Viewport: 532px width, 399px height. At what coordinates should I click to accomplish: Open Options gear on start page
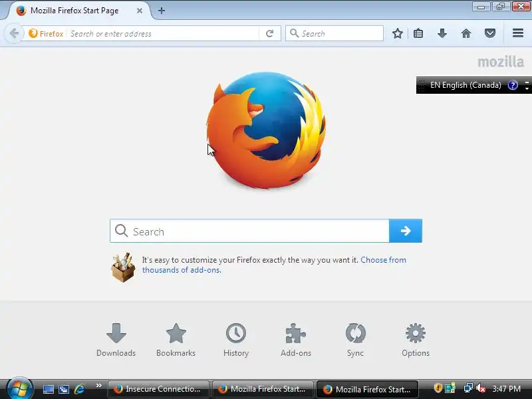coord(415,340)
